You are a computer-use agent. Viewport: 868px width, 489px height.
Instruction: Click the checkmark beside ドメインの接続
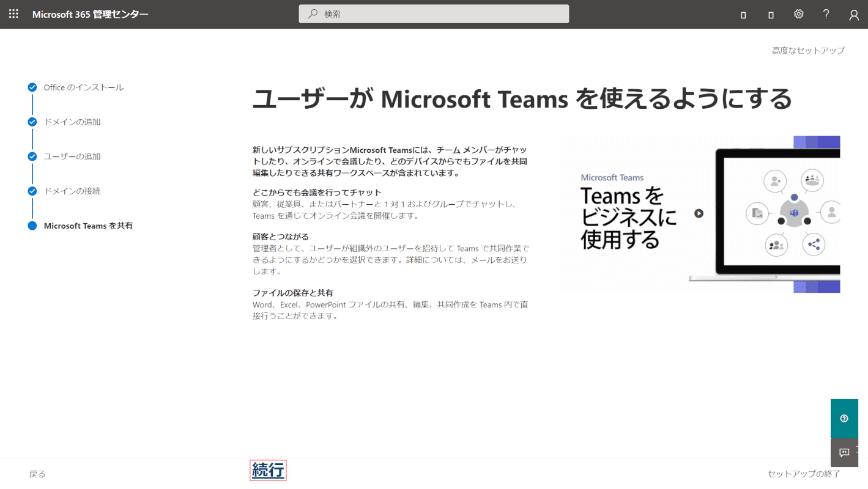(32, 191)
